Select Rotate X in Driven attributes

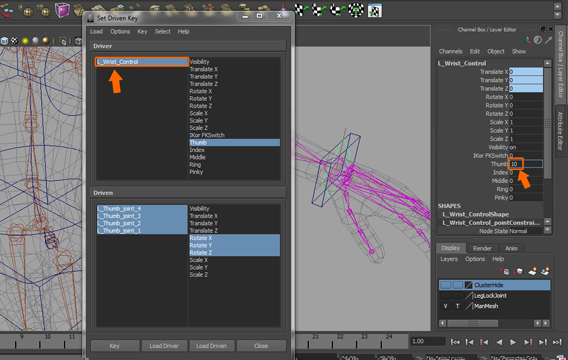tap(234, 238)
